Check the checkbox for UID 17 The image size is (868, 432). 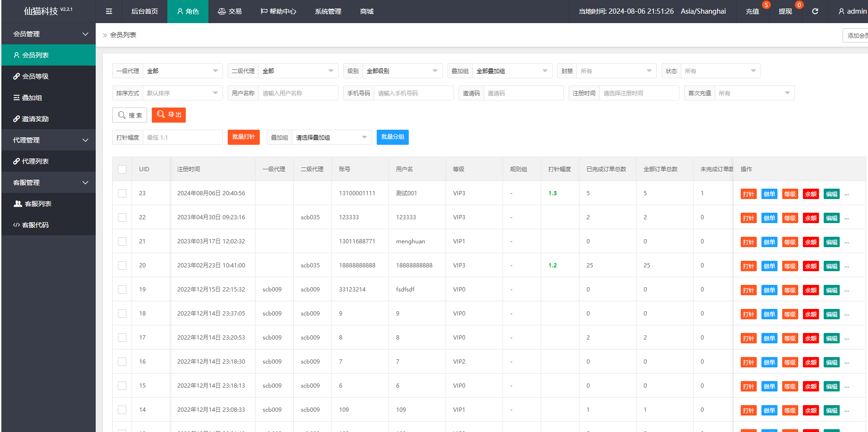pyautogui.click(x=122, y=338)
